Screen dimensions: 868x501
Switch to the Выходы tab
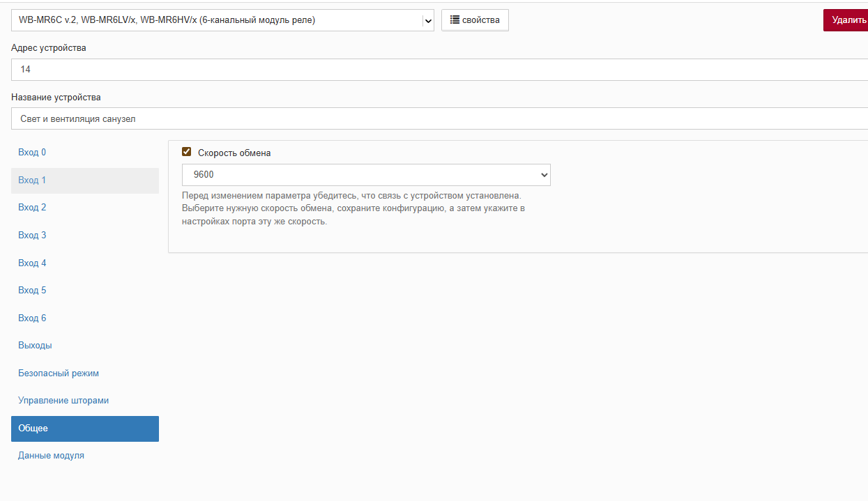click(x=35, y=346)
